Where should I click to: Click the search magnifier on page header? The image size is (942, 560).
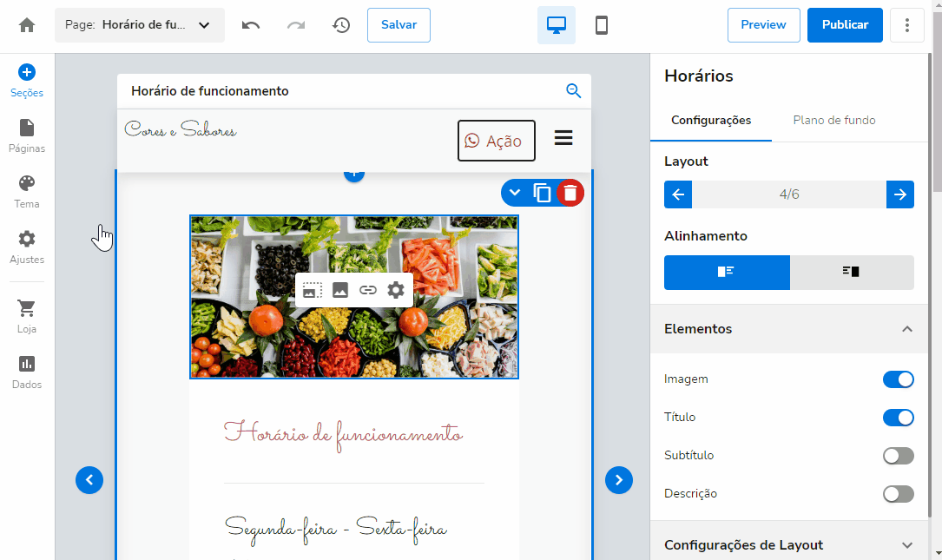click(574, 91)
